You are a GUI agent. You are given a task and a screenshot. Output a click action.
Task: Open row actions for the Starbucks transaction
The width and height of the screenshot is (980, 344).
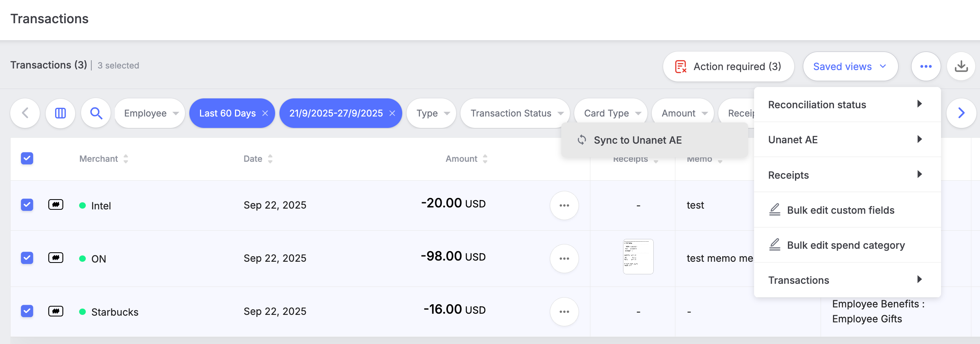(x=564, y=312)
